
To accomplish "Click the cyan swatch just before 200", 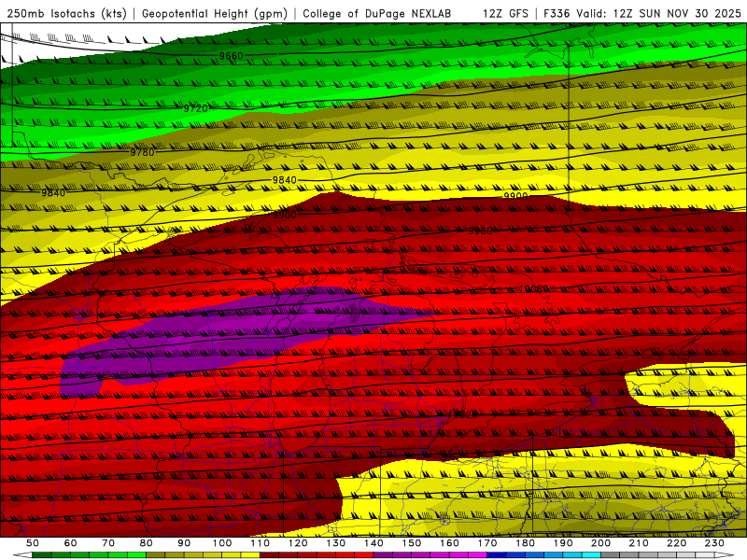I will pyautogui.click(x=591, y=555).
